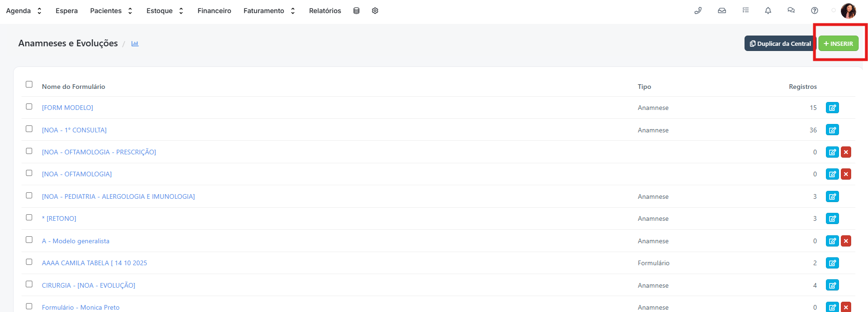This screenshot has height=312, width=868.
Task: Click the Anamneses e Evoluções page title
Action: click(68, 43)
